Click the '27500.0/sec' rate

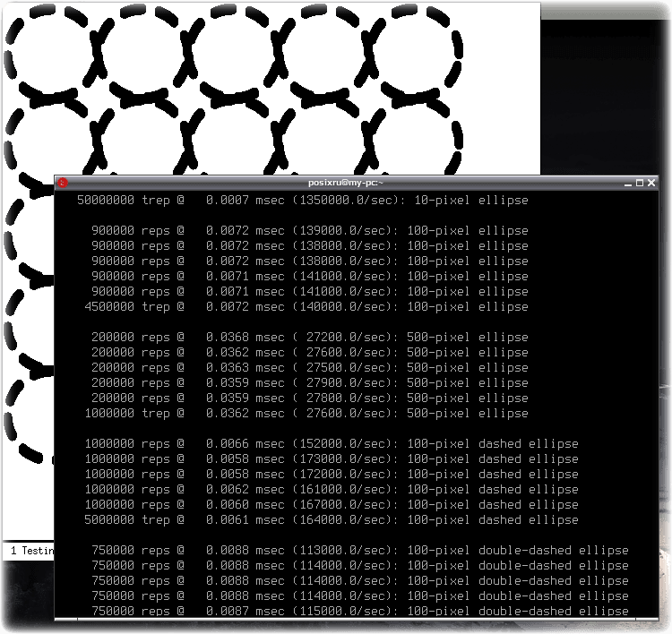pyautogui.click(x=346, y=367)
